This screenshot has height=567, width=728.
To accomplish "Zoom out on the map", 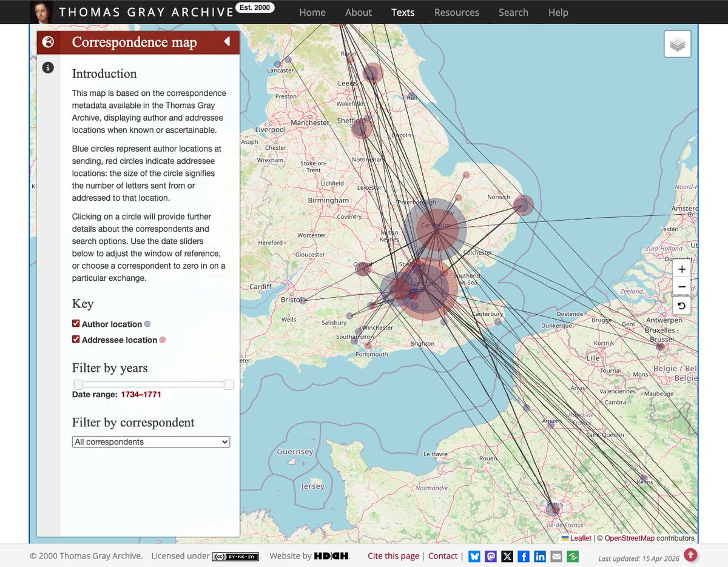I will (682, 287).
